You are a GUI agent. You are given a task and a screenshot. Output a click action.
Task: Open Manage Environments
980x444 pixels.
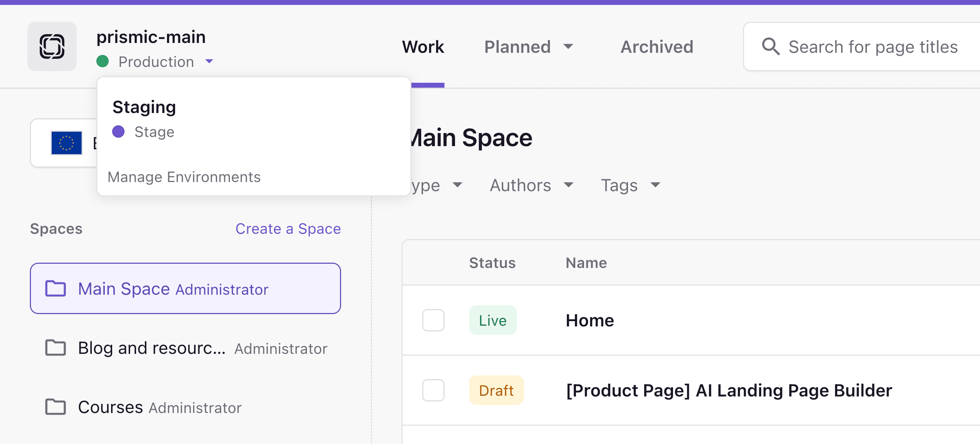[x=185, y=177]
